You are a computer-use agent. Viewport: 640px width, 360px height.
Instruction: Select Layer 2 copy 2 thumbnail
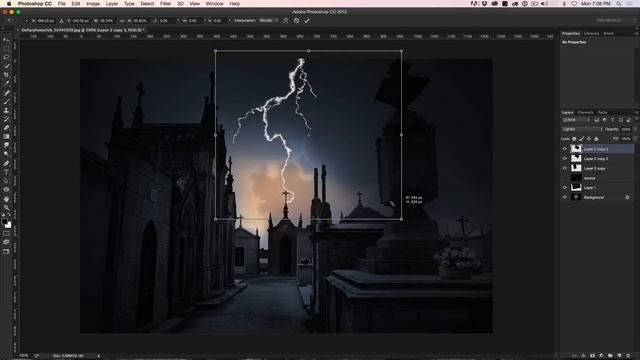(x=576, y=159)
